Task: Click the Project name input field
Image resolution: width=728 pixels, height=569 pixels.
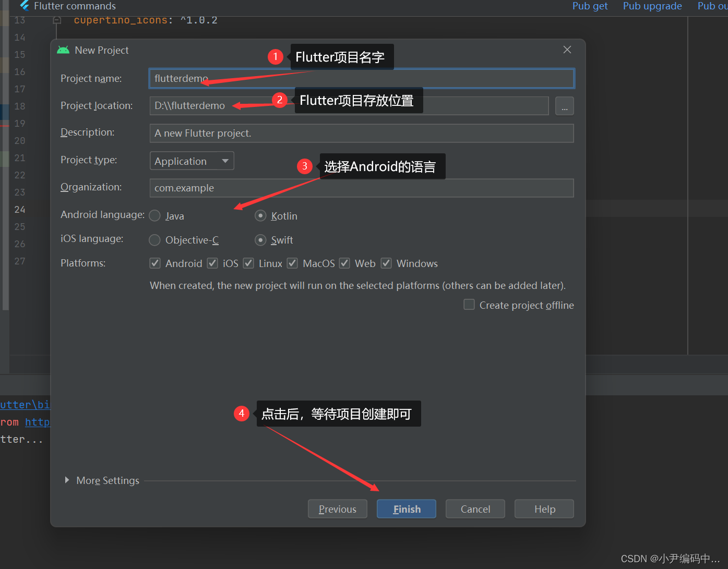Action: (362, 78)
